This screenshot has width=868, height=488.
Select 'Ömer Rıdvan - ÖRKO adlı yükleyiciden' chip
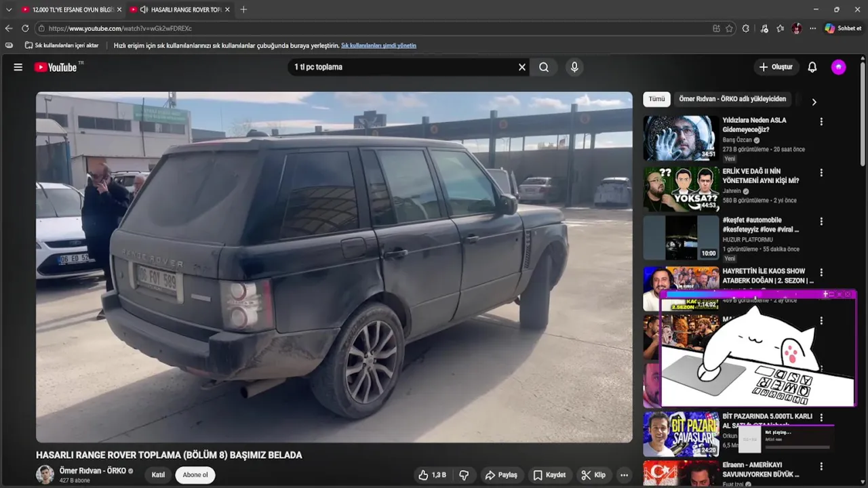(x=732, y=99)
